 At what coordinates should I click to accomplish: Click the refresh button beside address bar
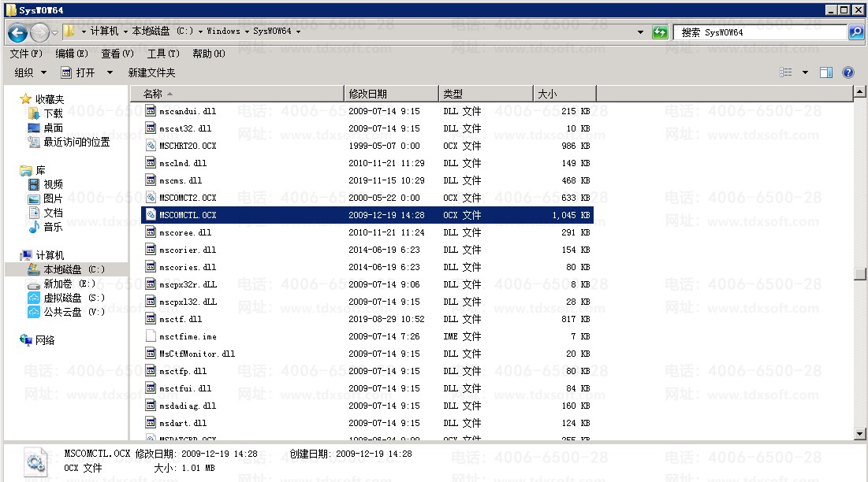(x=660, y=32)
